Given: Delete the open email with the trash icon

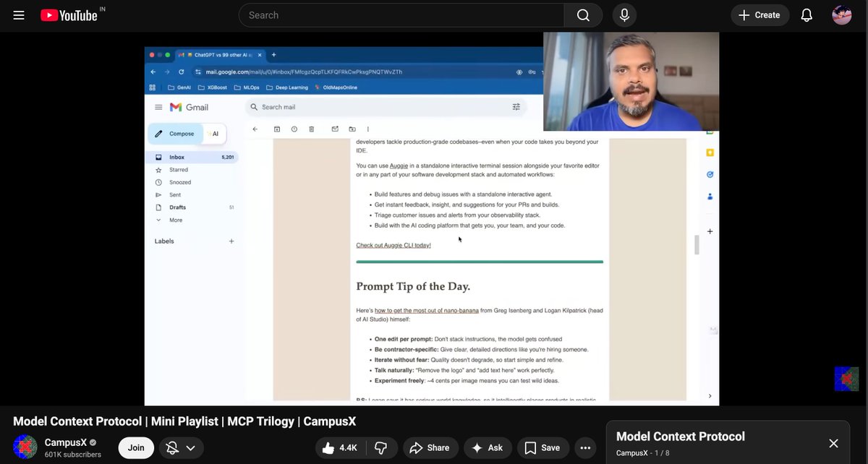Looking at the screenshot, I should click(312, 129).
